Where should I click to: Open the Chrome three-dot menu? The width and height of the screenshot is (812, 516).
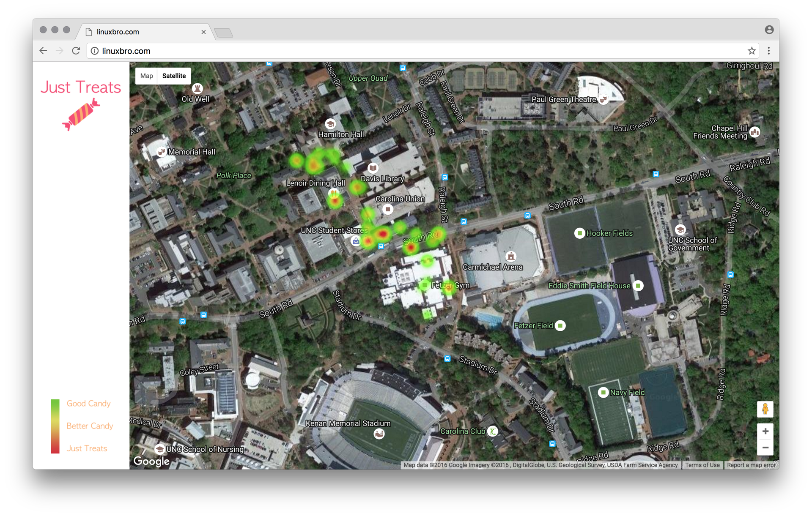pos(769,51)
